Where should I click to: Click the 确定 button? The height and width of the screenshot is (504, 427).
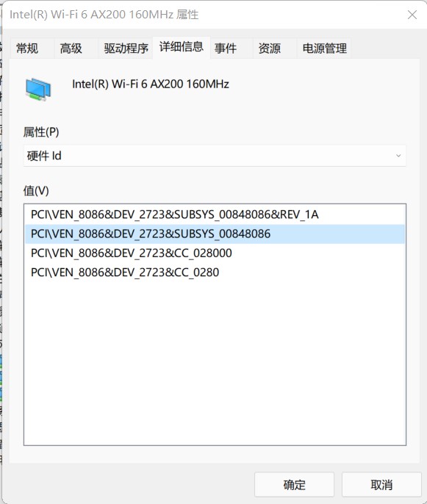pos(294,485)
